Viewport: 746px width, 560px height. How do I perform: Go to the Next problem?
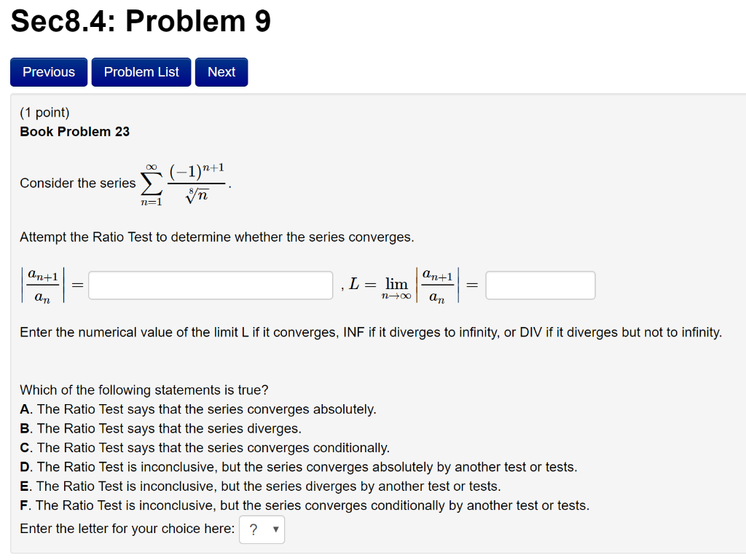(221, 71)
